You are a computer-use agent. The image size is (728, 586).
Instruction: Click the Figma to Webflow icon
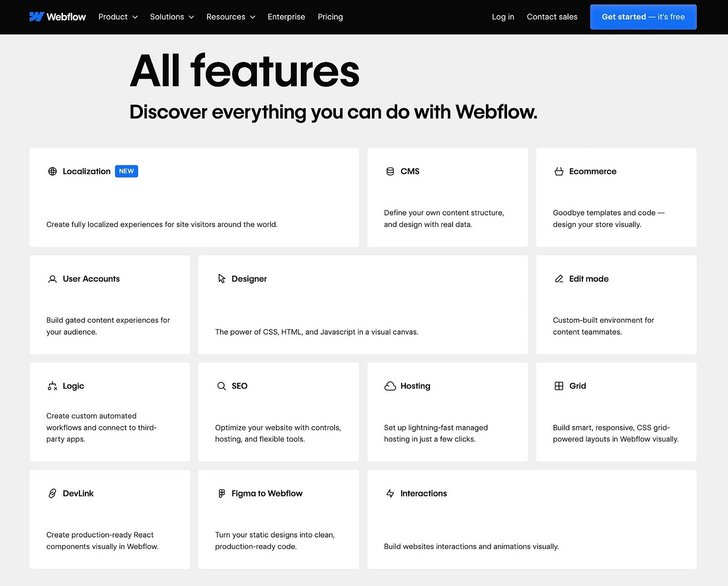(x=221, y=493)
